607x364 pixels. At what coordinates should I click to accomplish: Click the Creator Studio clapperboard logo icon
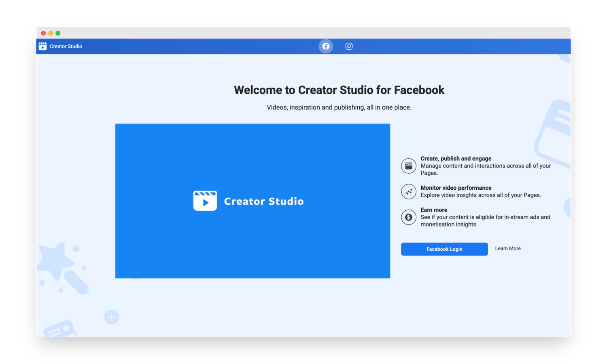[42, 46]
